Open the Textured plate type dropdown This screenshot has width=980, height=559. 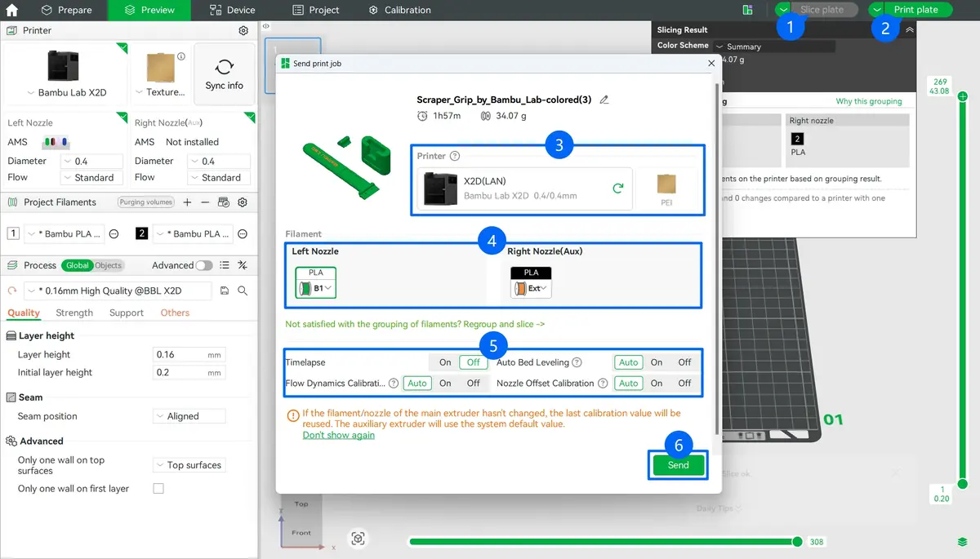[161, 92]
